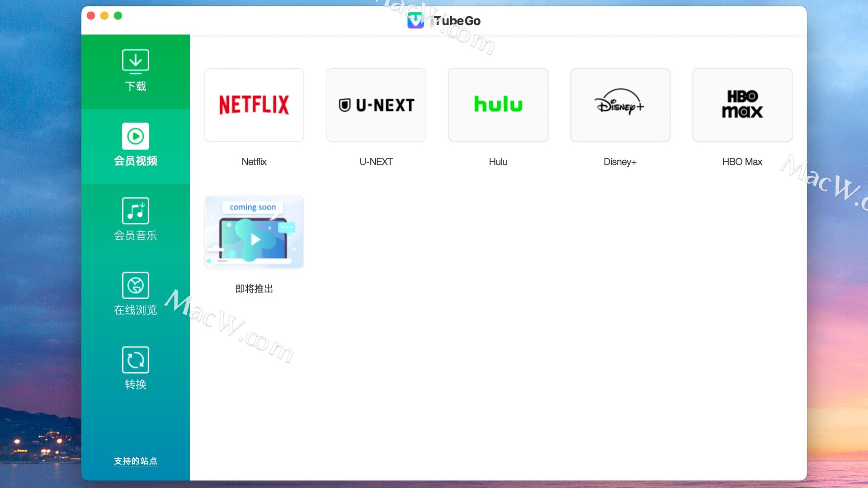
Task: Open the 会员音乐 music note icon
Action: [x=135, y=211]
